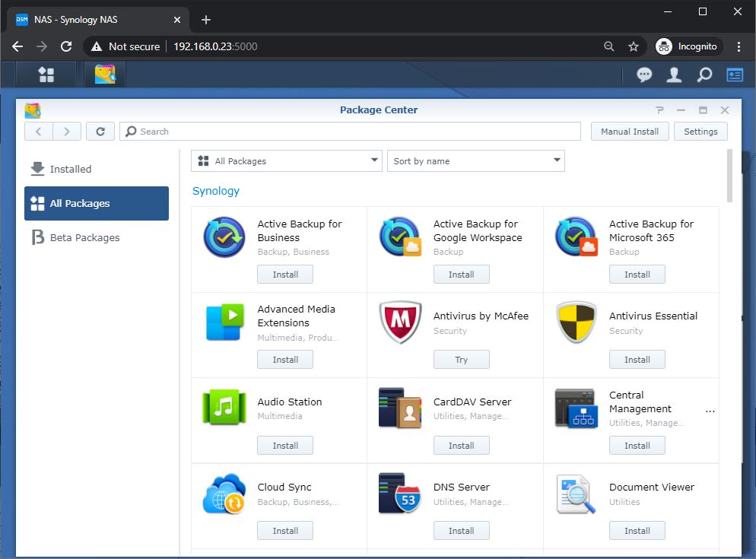Click the Not secure warning indicator

click(x=125, y=46)
